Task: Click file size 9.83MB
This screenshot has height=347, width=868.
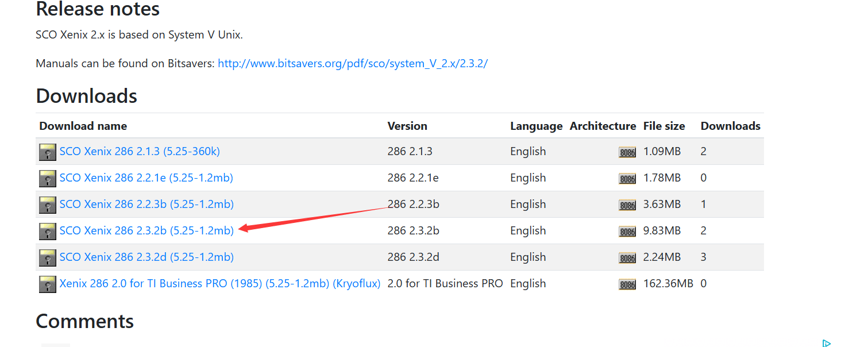Action: point(662,231)
